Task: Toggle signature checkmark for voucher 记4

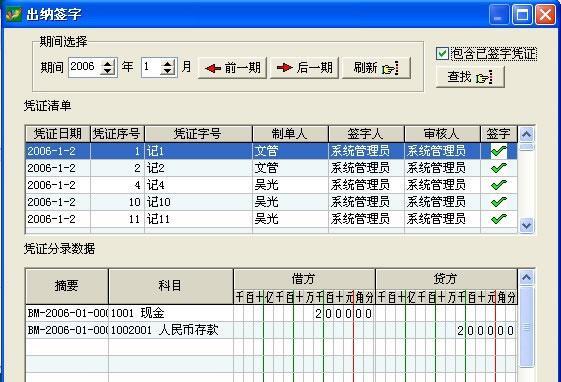Action: 499,185
